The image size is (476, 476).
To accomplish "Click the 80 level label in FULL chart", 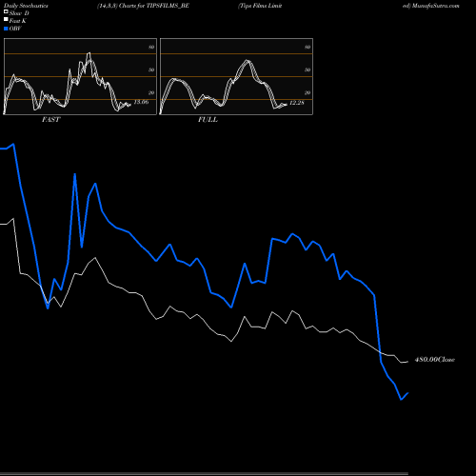I will 307,47.
